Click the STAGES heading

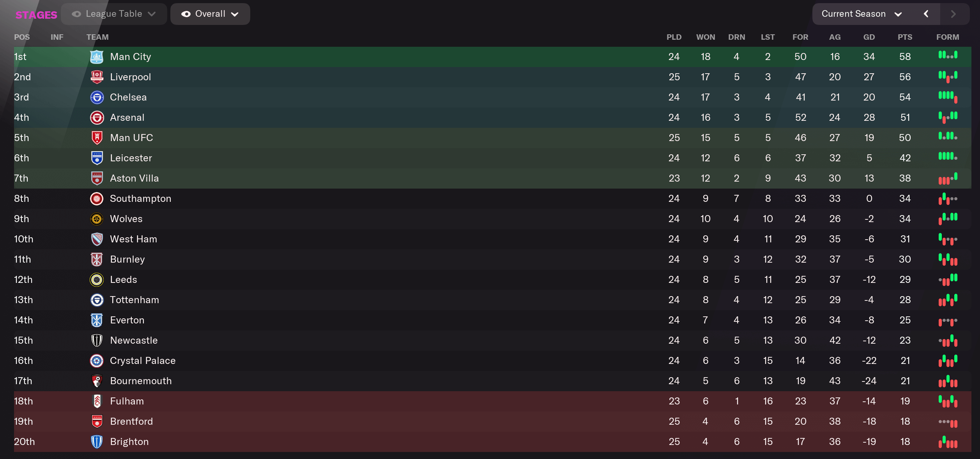tap(36, 14)
